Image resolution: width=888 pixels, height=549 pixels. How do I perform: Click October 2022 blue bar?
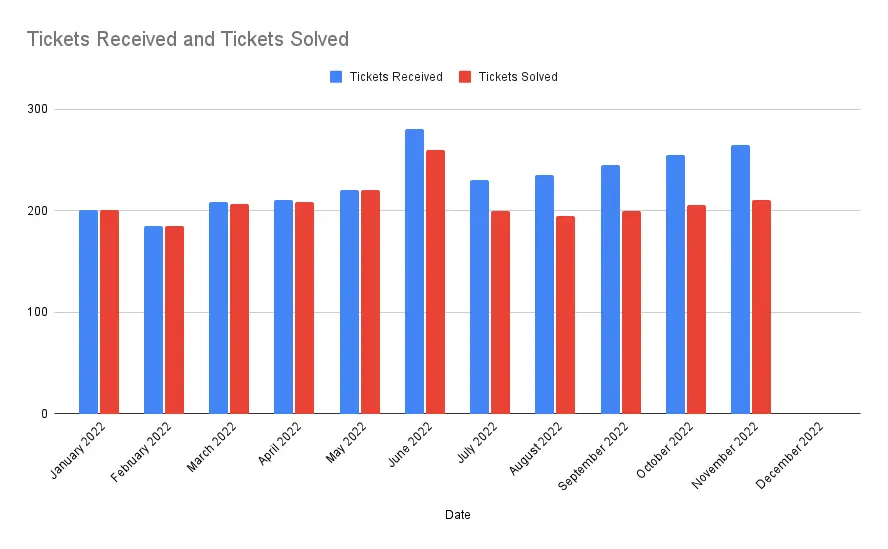point(675,284)
